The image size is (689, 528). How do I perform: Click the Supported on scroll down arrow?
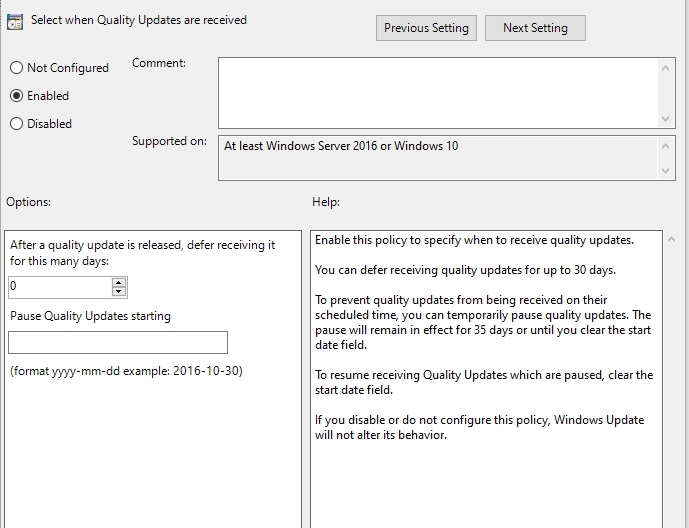pyautogui.click(x=666, y=172)
